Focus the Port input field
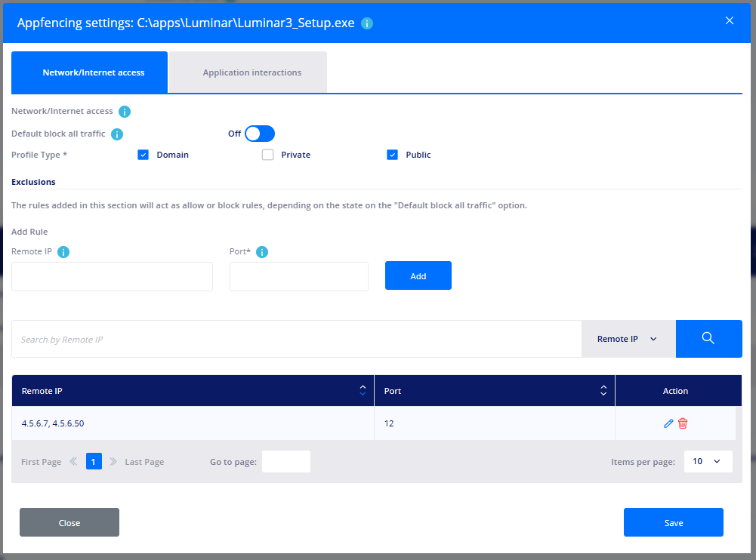756x560 pixels. [x=299, y=277]
